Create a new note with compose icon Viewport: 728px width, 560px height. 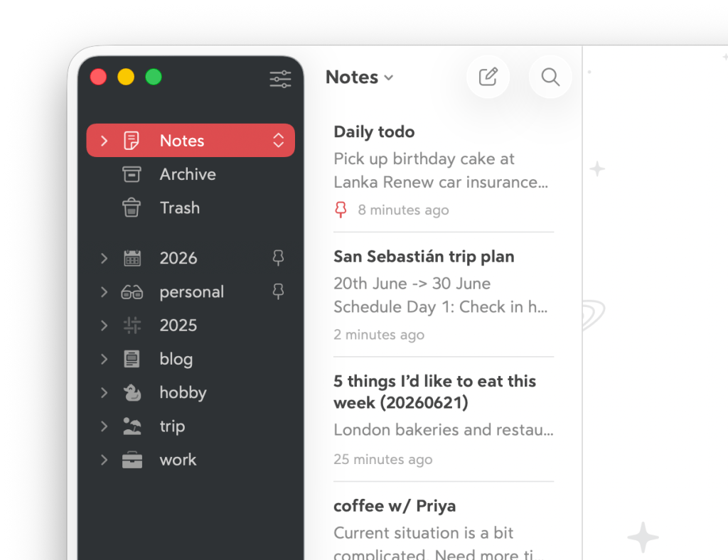[x=488, y=77]
